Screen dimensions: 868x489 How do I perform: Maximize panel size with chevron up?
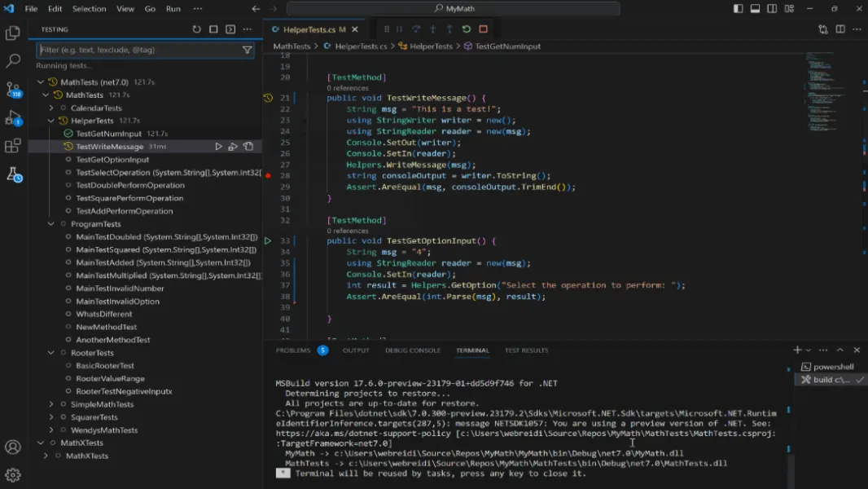pyautogui.click(x=840, y=350)
